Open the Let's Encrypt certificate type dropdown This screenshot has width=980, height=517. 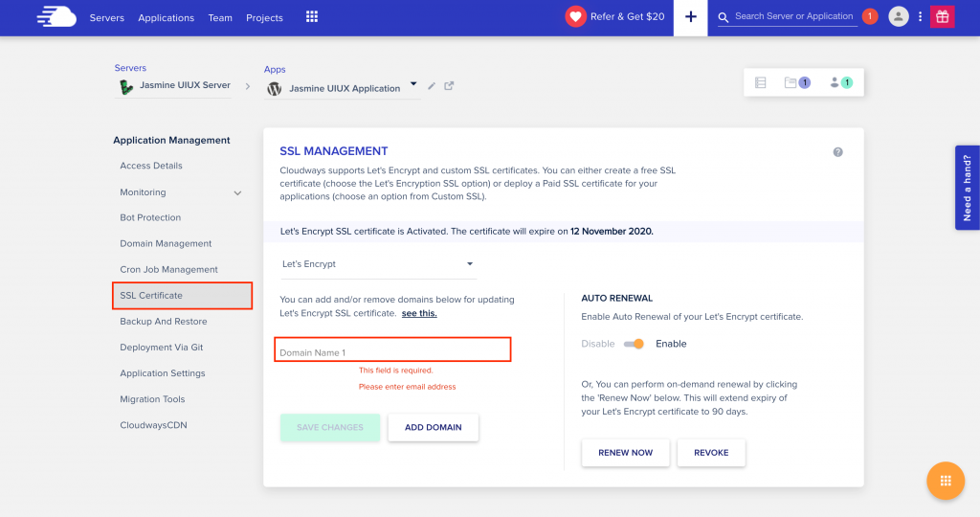pos(377,264)
